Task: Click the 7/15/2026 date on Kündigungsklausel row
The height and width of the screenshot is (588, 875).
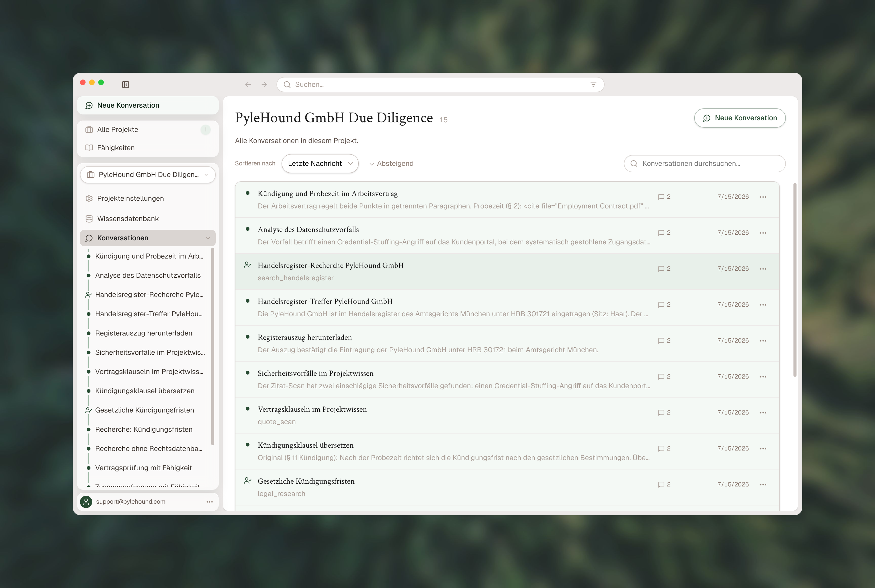Action: point(733,449)
